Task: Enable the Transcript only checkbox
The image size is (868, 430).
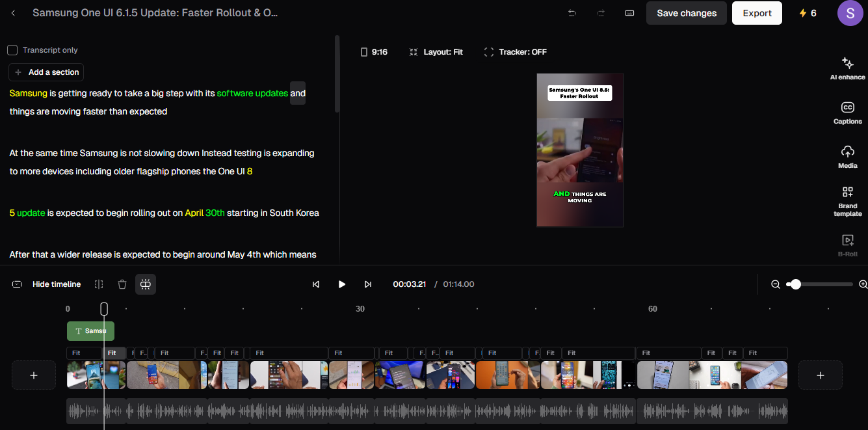Action: tap(12, 50)
